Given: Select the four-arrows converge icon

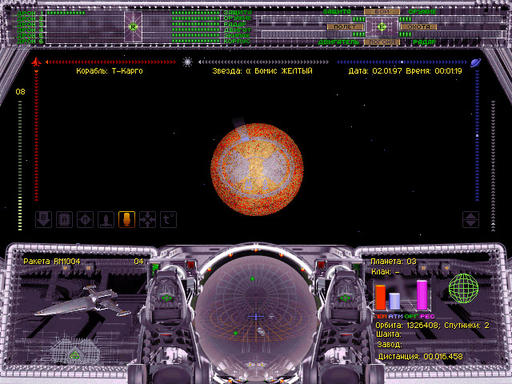Looking at the screenshot, I should 147,220.
